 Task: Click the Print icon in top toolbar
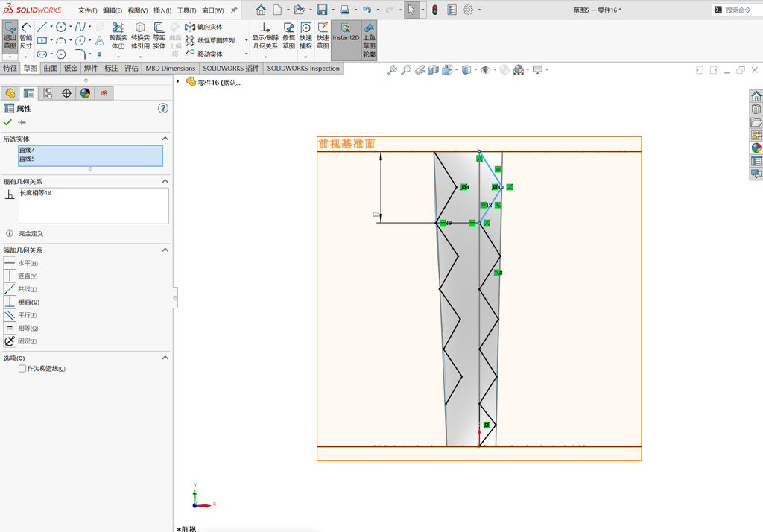(x=344, y=10)
